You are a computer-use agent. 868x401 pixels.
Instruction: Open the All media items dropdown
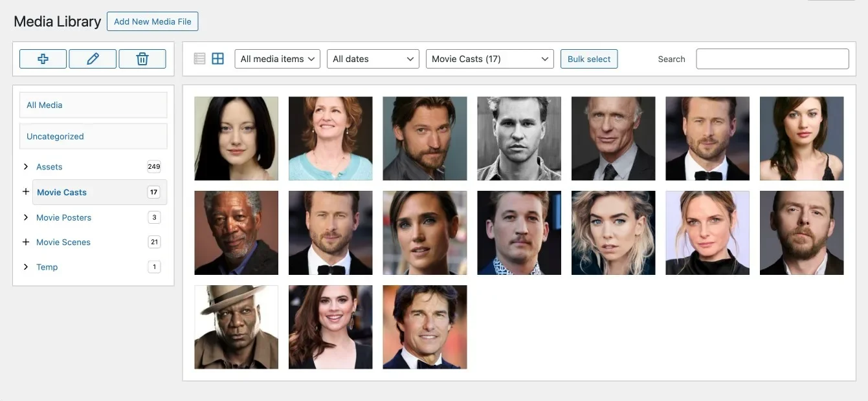point(277,59)
